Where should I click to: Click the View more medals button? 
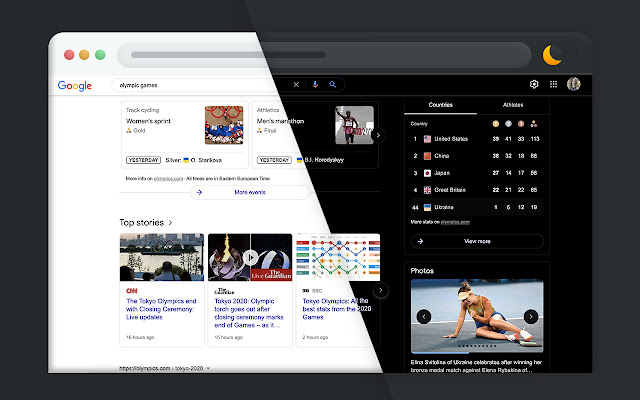point(477,241)
